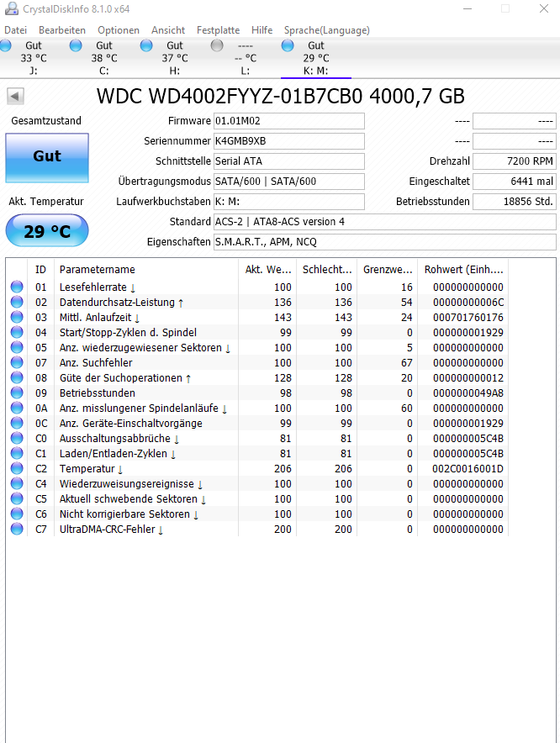Screen dimensions: 560x743
Task: Click the Laufwerkbuchstaben field K: M:
Action: [x=289, y=202]
